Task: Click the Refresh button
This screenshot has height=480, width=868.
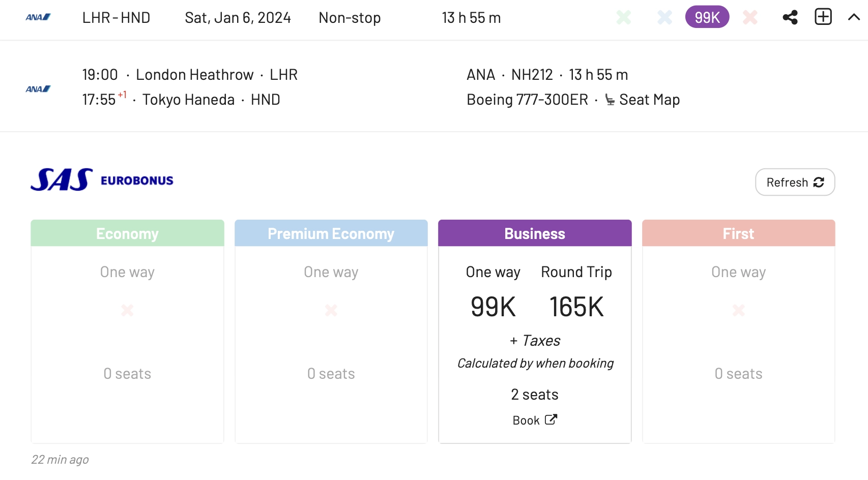Action: [795, 182]
